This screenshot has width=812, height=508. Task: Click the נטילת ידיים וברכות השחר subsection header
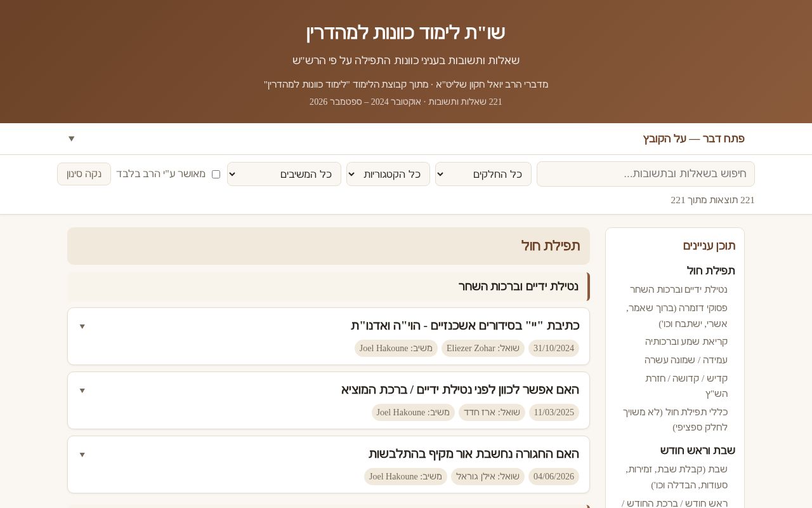[x=329, y=286]
